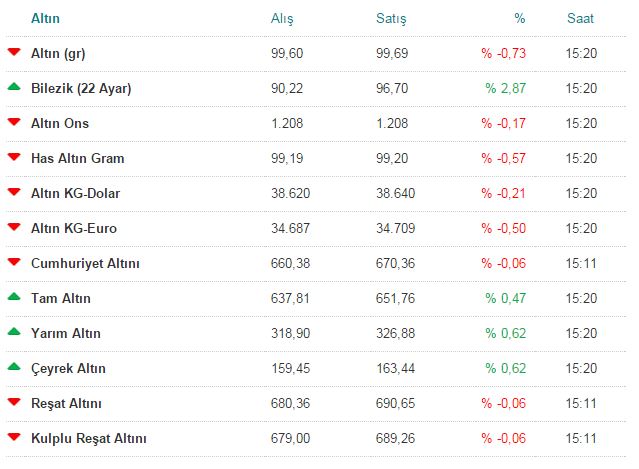Click the Saat column header
The height and width of the screenshot is (469, 639).
pyautogui.click(x=580, y=18)
